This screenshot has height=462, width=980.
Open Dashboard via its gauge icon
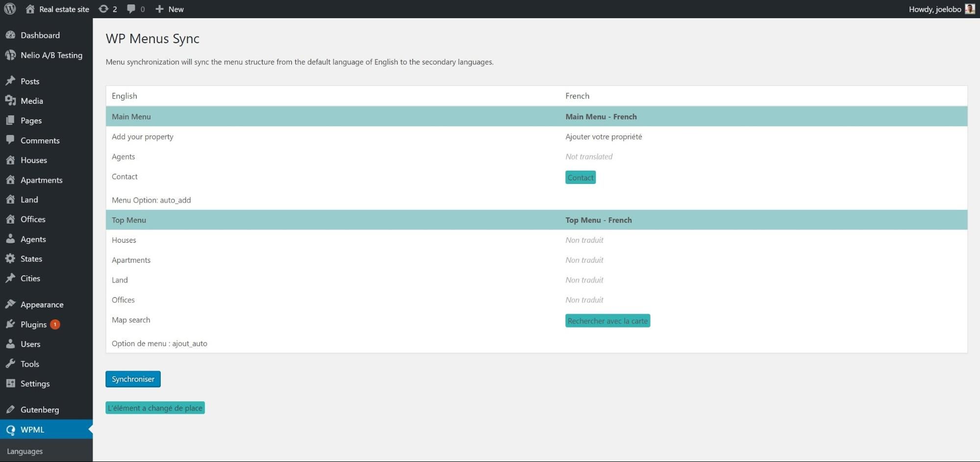pos(10,35)
